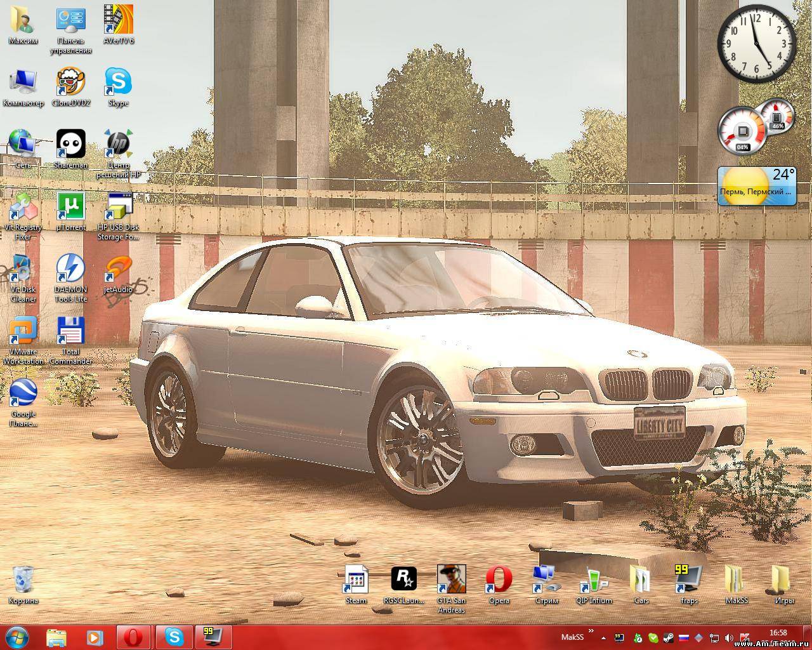The height and width of the screenshot is (650, 812).
Task: Expand MakSS toolbar chevron
Action: (591, 632)
